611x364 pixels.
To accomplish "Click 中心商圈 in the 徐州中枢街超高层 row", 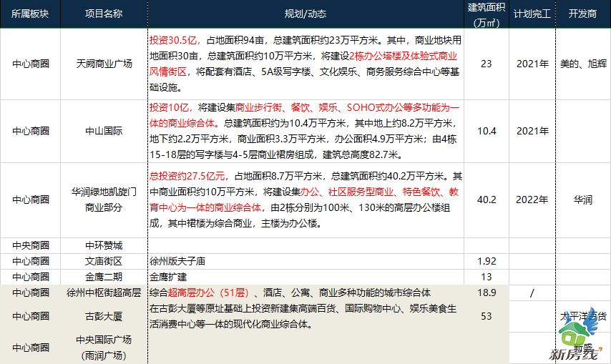I will point(31,292).
